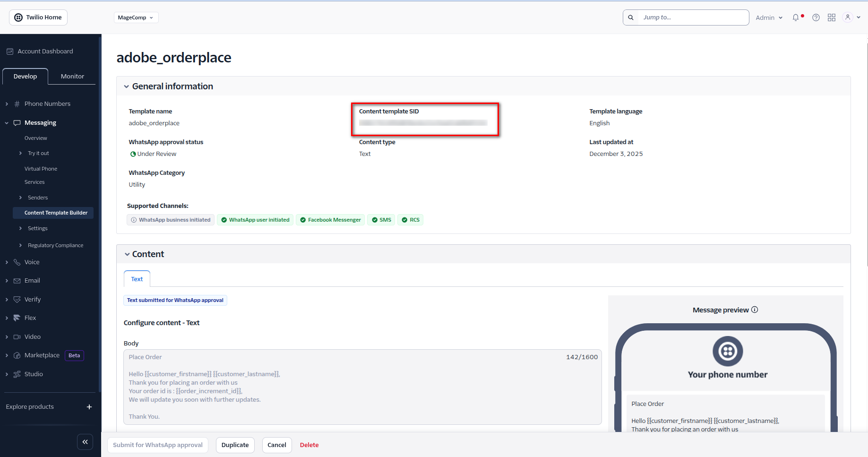The height and width of the screenshot is (457, 868).
Task: Click the Jump to search field
Action: [692, 17]
